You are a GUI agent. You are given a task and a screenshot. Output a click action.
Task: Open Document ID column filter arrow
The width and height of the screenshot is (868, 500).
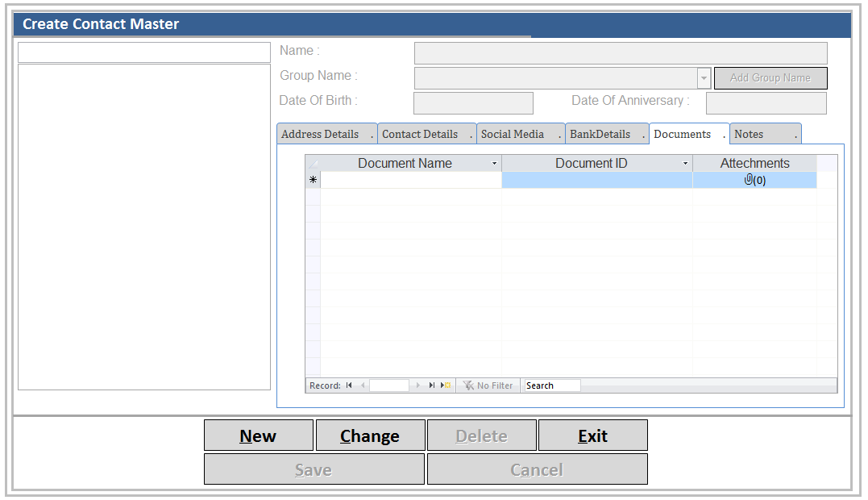coord(685,164)
